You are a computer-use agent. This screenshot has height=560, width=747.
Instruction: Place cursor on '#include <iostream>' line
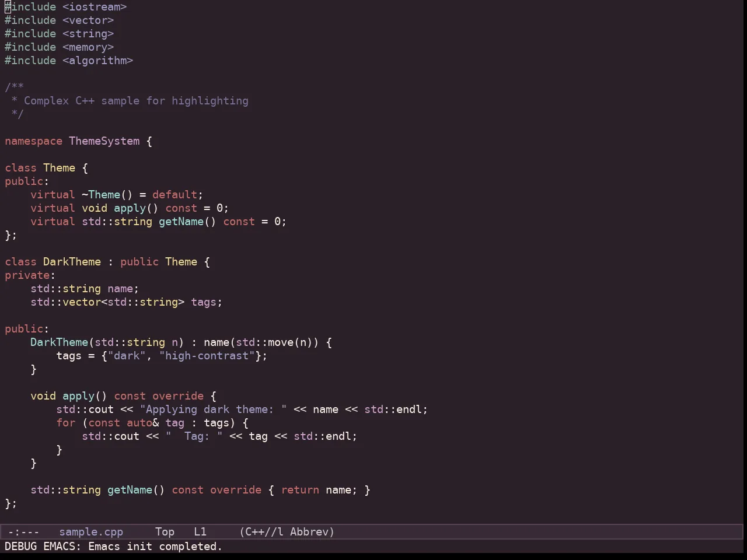tap(66, 7)
